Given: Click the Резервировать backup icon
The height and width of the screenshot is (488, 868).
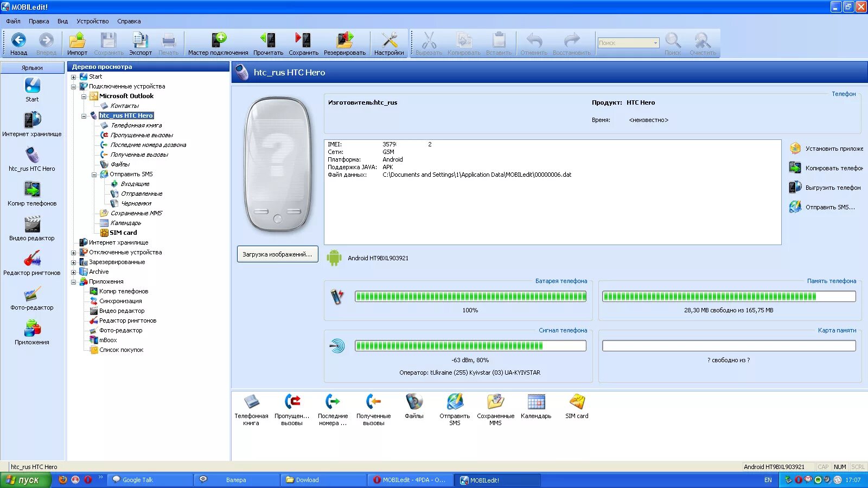Looking at the screenshot, I should tap(344, 40).
